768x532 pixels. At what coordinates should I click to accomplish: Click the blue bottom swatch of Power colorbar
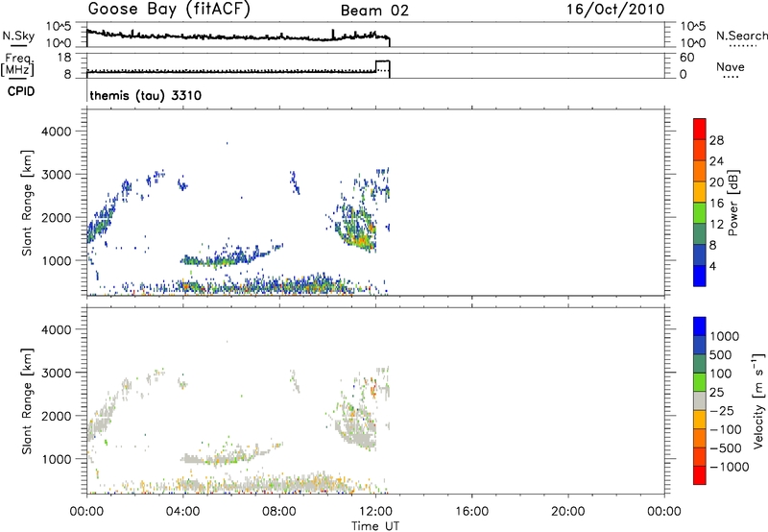pos(700,276)
